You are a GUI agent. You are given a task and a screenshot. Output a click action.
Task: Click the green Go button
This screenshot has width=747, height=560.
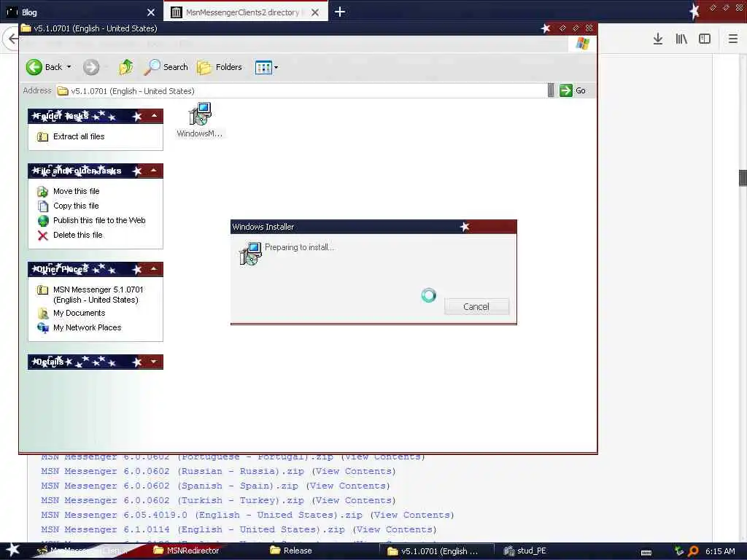click(x=573, y=90)
